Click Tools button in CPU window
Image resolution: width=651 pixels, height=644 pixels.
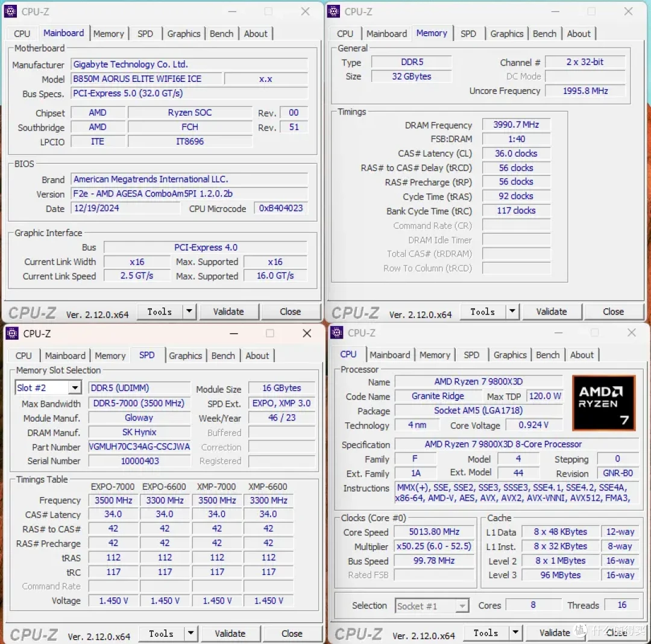tap(486, 633)
